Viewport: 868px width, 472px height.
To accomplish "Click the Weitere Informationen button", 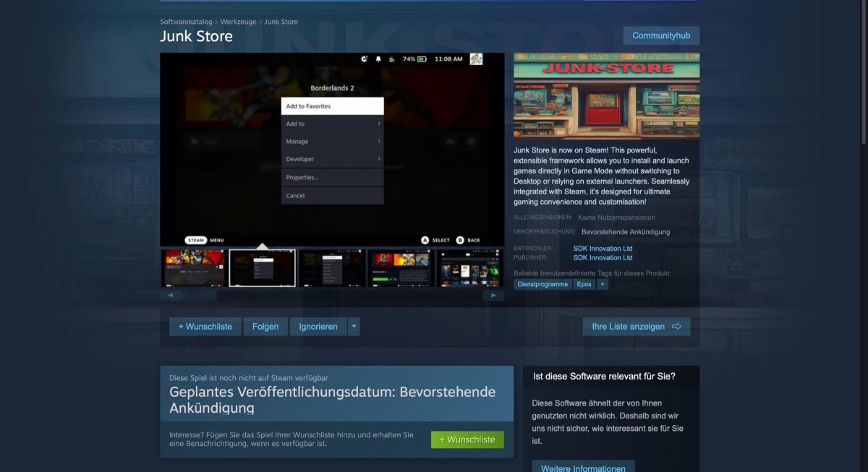I will [584, 468].
